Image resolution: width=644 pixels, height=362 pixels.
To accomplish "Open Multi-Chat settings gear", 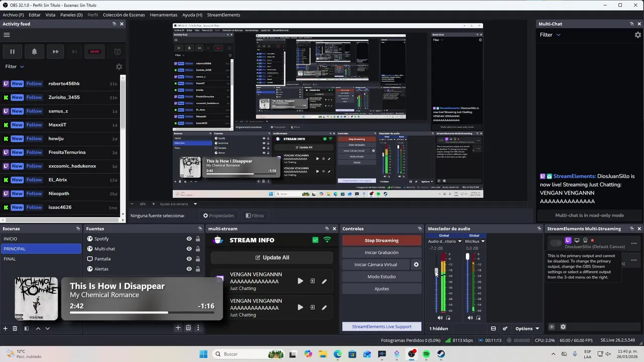I will [638, 35].
